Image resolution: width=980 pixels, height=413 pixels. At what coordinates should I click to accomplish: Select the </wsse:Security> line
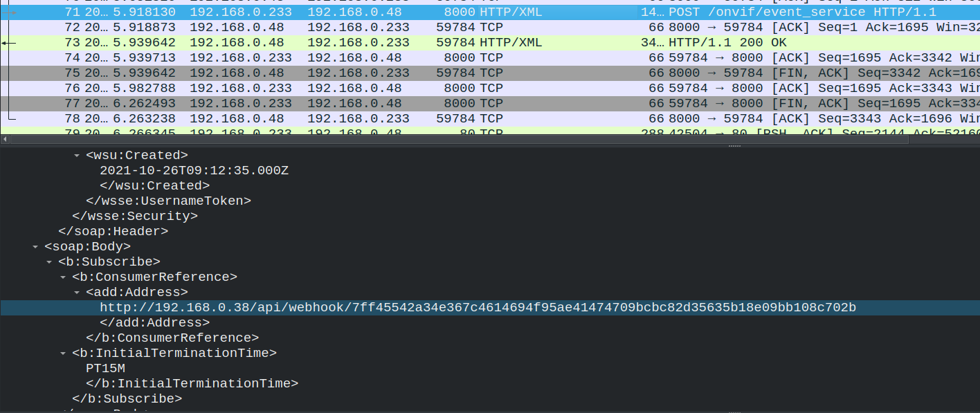[135, 217]
